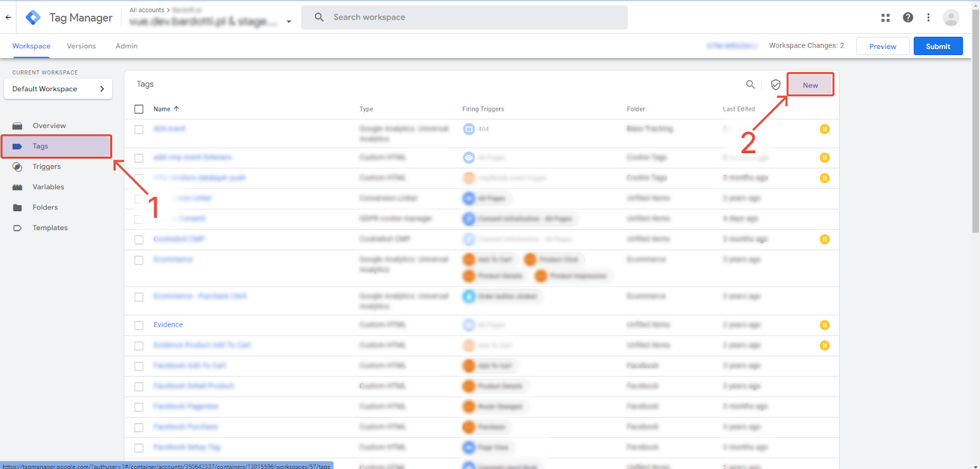Click the Last Edited column header
Screen dimensions: 980x469
pos(739,109)
